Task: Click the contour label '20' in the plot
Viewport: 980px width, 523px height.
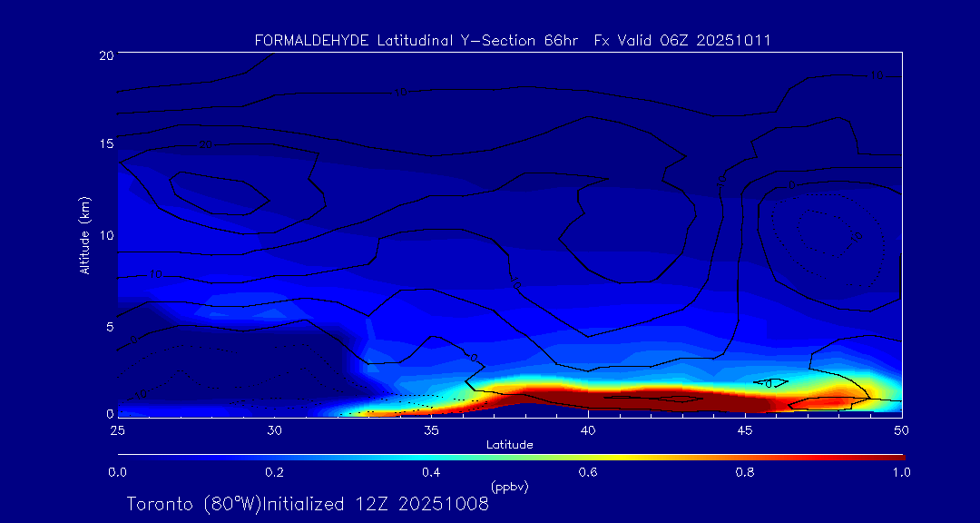Action: (x=206, y=145)
